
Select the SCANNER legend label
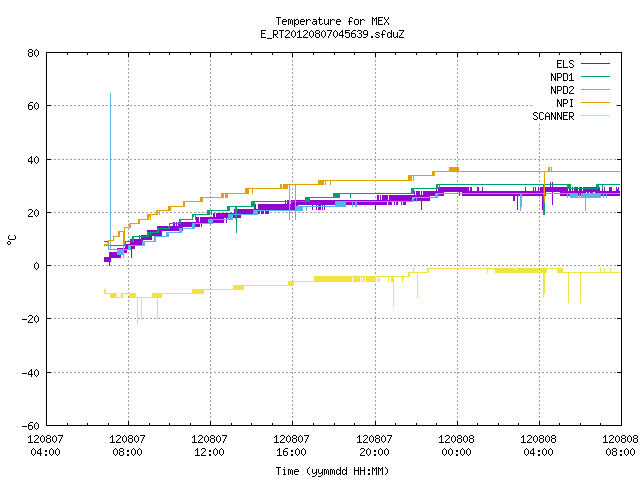tap(553, 116)
